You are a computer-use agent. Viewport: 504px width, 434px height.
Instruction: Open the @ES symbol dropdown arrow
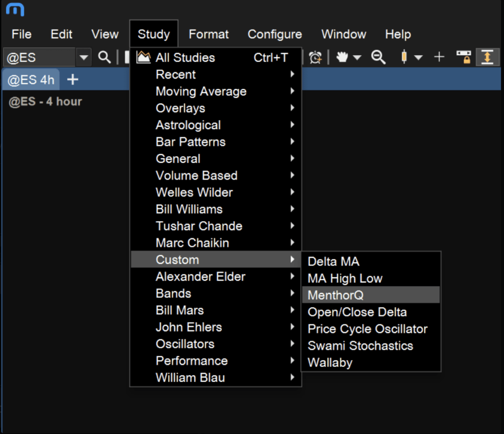tap(84, 58)
